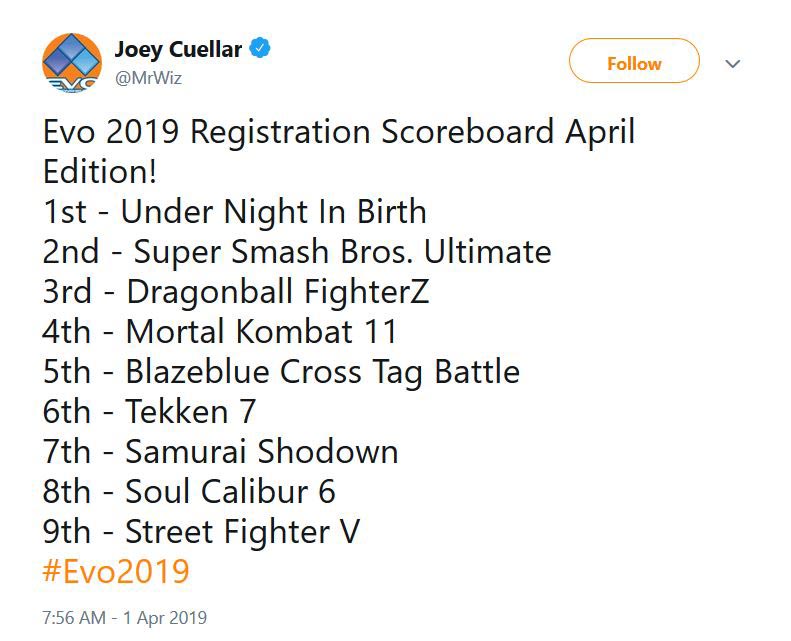Click the blue verified checkmark badge
791x641 pixels.
(x=260, y=48)
